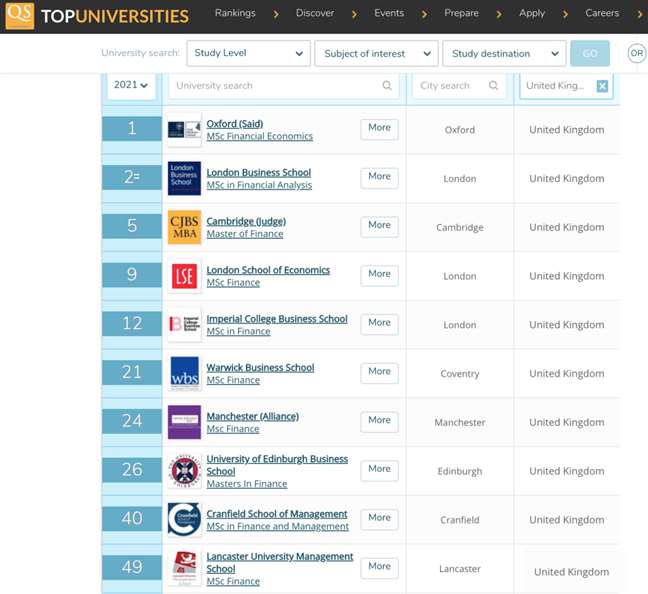Open University of Edinburgh Business School link
This screenshot has height=594, width=648.
[x=277, y=465]
